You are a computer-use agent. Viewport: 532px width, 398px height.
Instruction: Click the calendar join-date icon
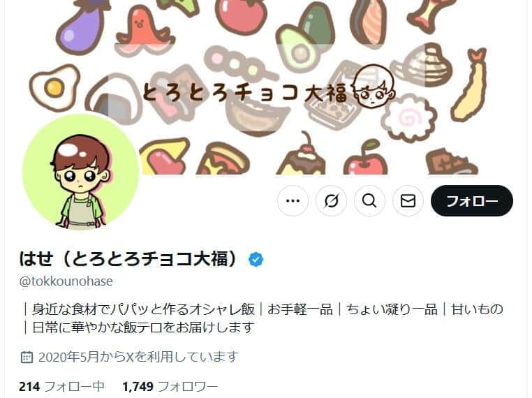(27, 357)
